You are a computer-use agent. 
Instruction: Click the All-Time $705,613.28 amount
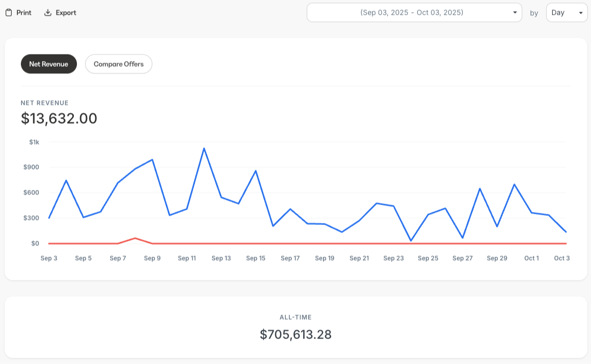[x=295, y=334]
